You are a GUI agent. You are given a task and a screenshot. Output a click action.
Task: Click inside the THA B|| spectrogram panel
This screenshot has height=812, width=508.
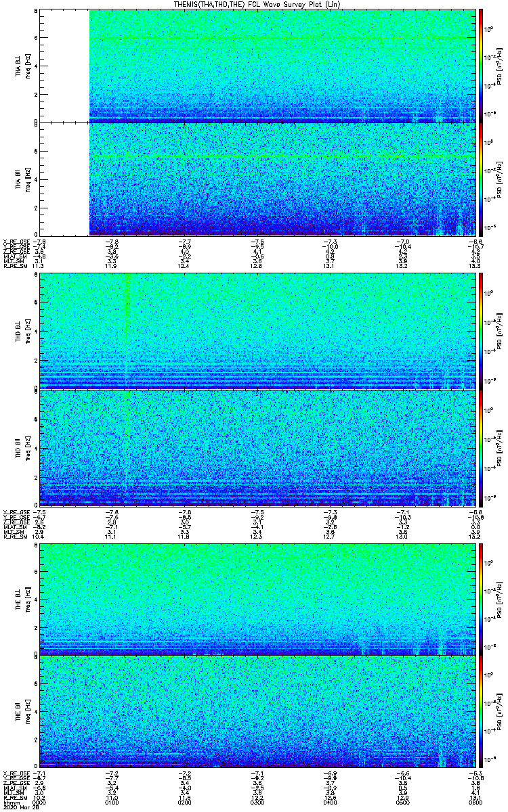tap(258, 179)
